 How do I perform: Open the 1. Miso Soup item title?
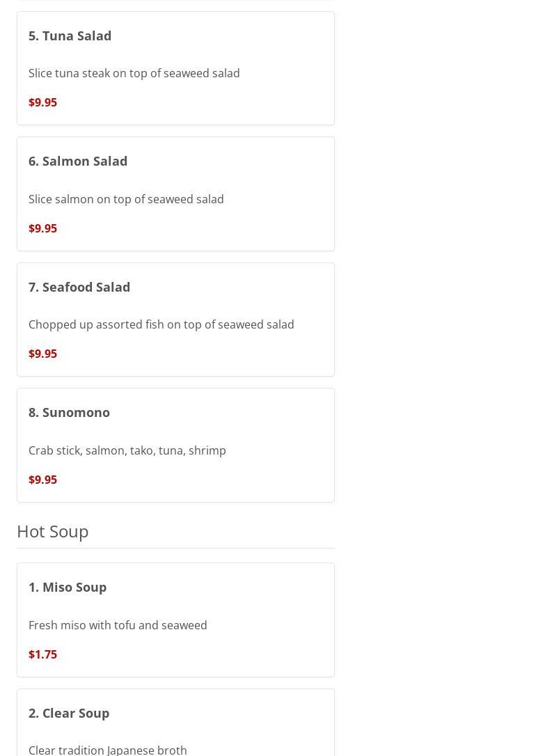click(68, 587)
